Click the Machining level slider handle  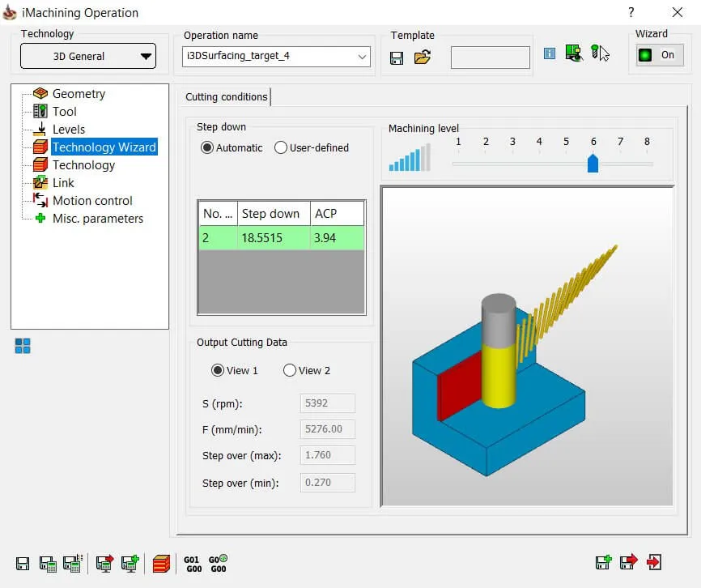pos(593,164)
